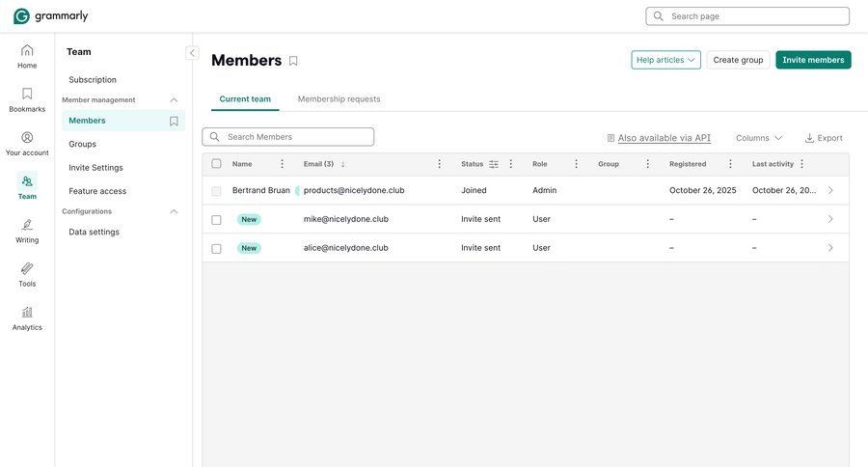This screenshot has height=467, width=868.
Task: Click the Joined status cell
Action: click(474, 190)
